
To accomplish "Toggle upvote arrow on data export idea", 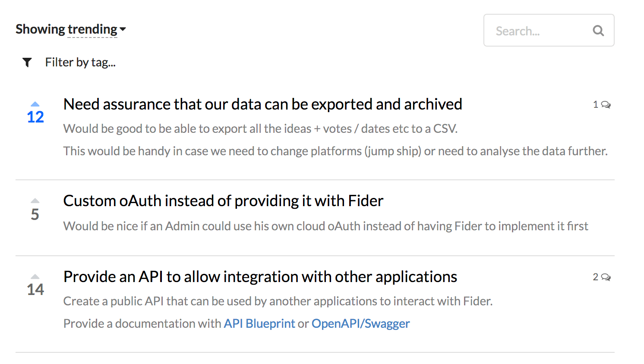I will (x=35, y=104).
